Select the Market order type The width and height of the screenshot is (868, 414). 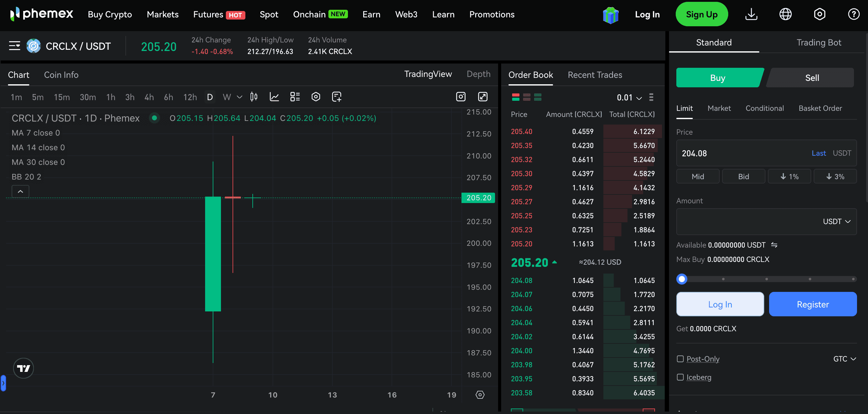[719, 108]
